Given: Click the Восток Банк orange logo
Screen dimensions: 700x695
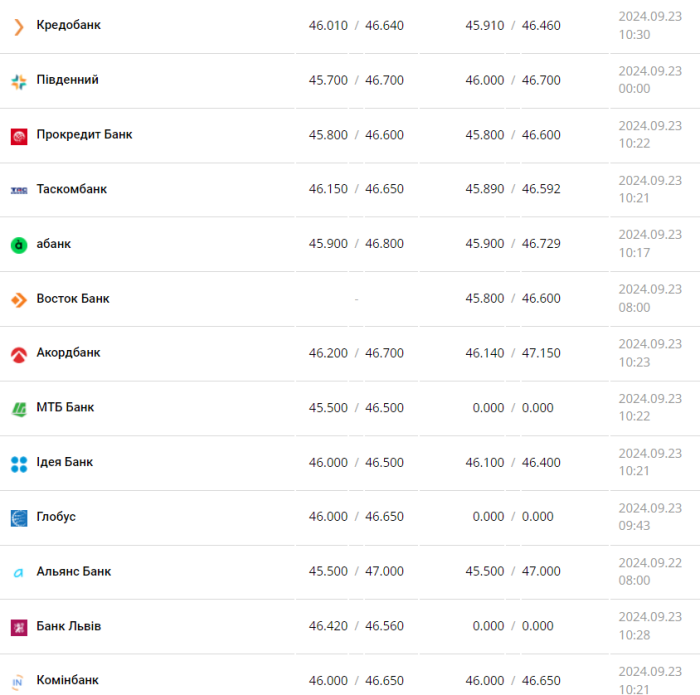Looking at the screenshot, I should [18, 299].
